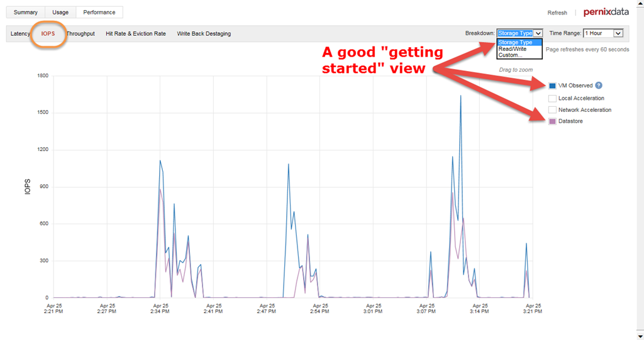
Task: Toggle the VM Observed checkbox
Action: 552,86
